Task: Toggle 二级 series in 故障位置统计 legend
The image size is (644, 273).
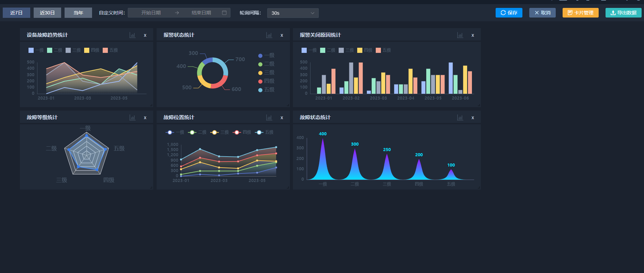Action: tap(197, 132)
